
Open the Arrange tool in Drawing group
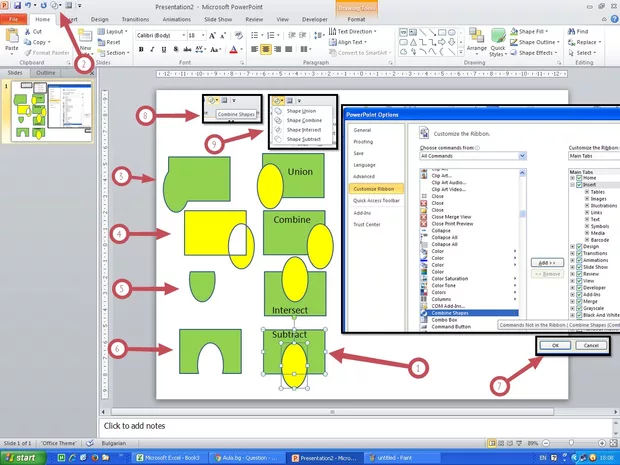(x=477, y=41)
